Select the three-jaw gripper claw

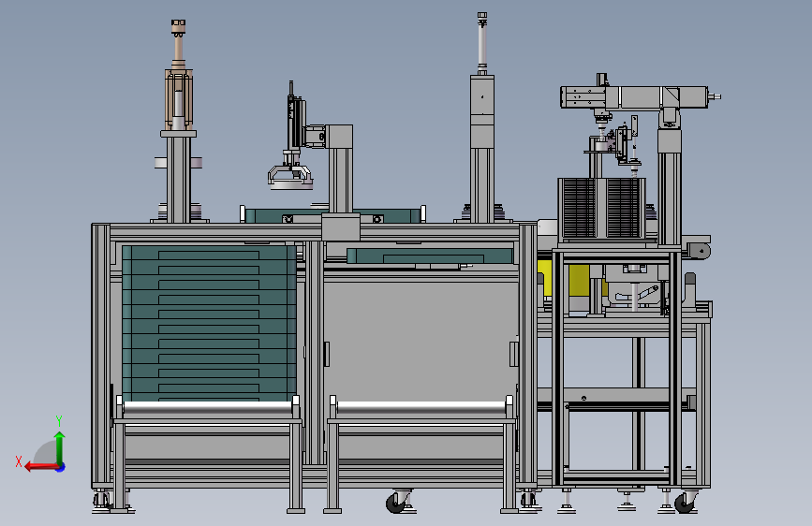(290, 176)
